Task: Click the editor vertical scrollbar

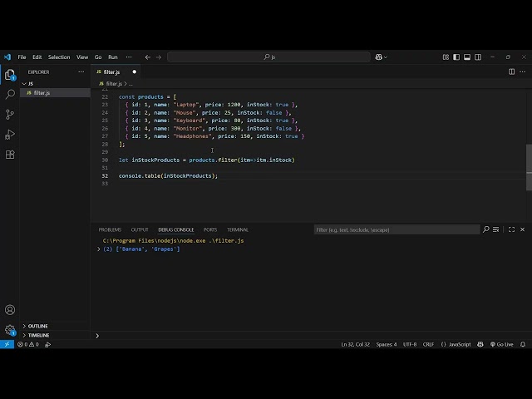Action: click(529, 167)
